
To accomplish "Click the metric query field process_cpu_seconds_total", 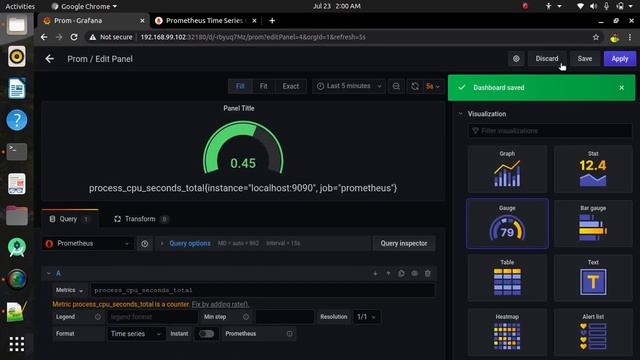I will coord(262,290).
